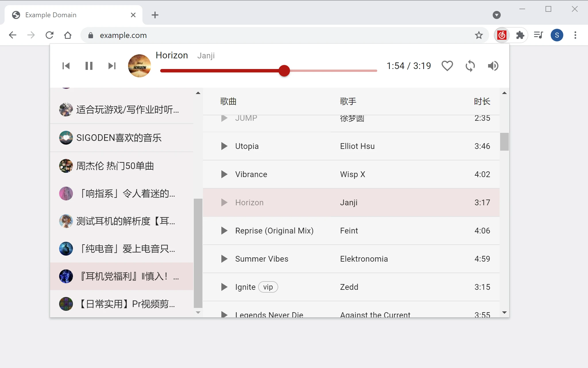Screen dimensions: 588x368
Task: Open the Chrome profile S avatar
Action: click(x=557, y=35)
